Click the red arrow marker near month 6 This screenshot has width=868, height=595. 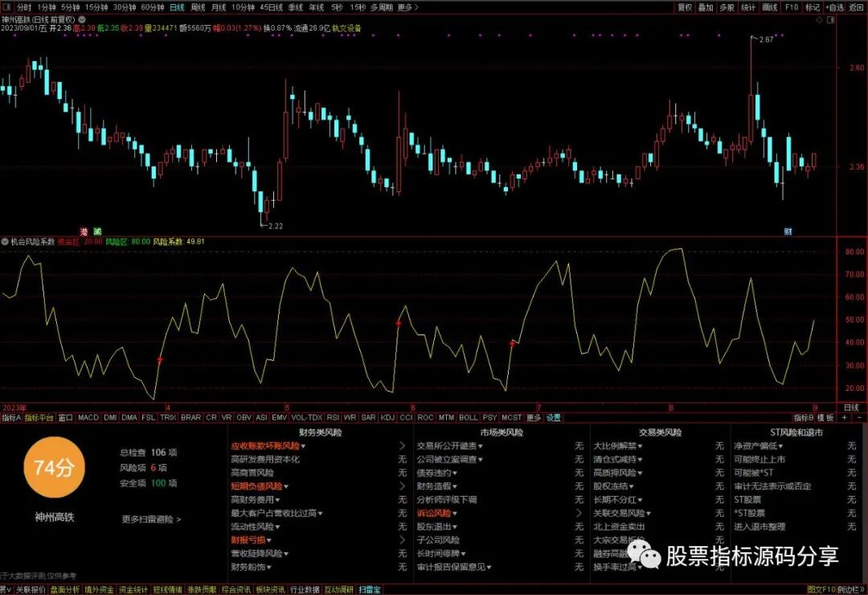point(399,322)
